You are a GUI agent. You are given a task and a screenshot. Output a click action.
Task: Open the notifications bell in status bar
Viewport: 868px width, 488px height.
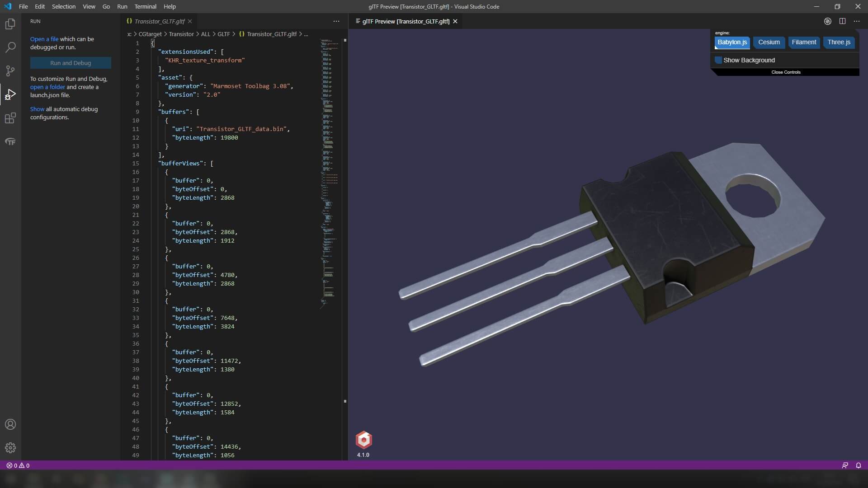coord(858,465)
